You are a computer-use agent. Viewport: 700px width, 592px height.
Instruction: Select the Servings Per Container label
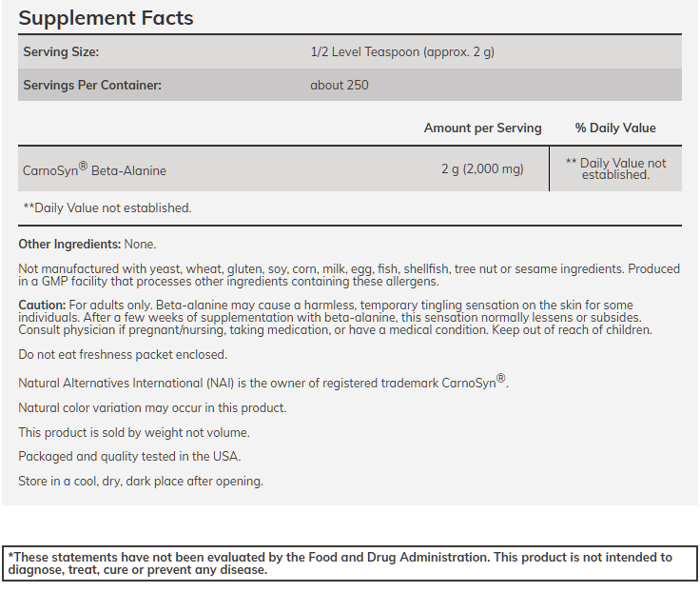coord(92,85)
